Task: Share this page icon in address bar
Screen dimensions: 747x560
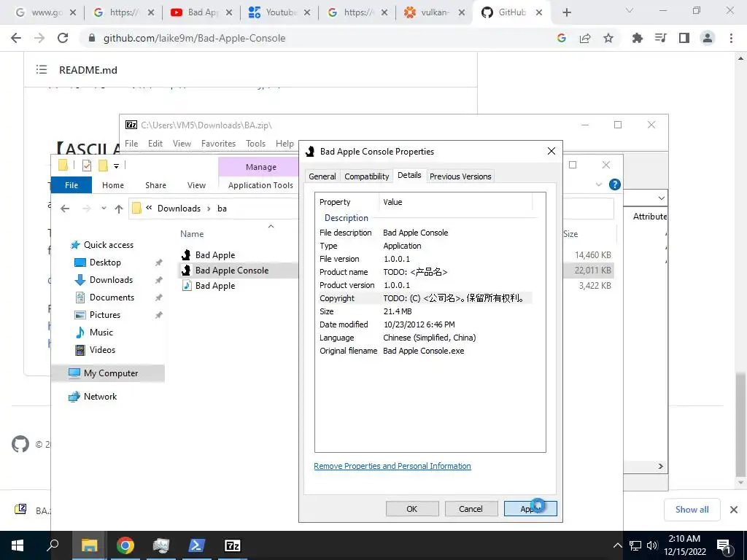Action: 585,38
